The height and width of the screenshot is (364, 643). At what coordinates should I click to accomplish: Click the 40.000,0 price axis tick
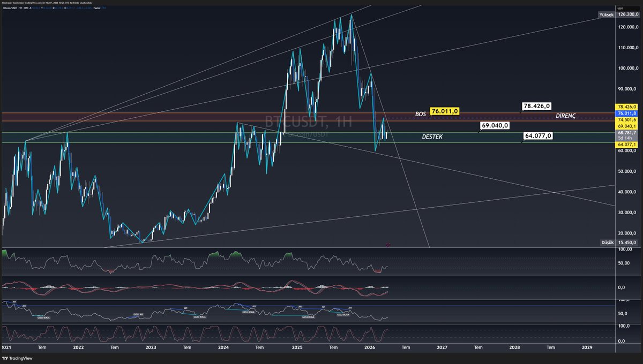[628, 192]
